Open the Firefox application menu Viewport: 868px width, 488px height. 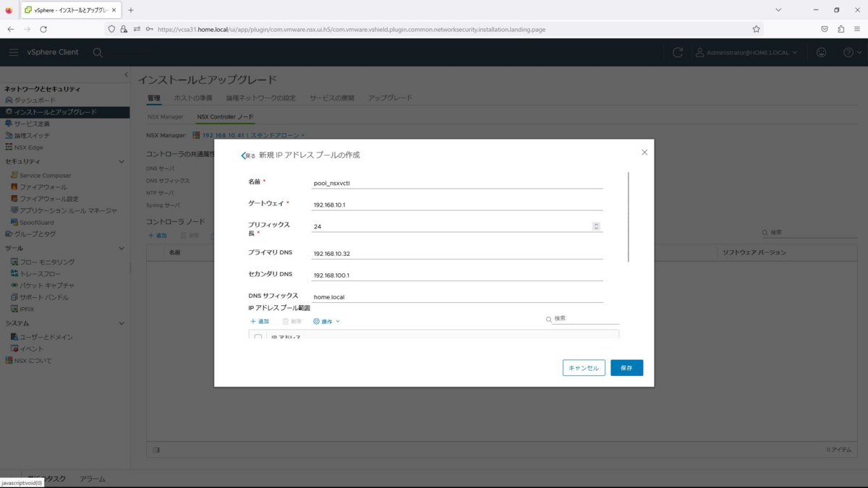pyautogui.click(x=857, y=29)
